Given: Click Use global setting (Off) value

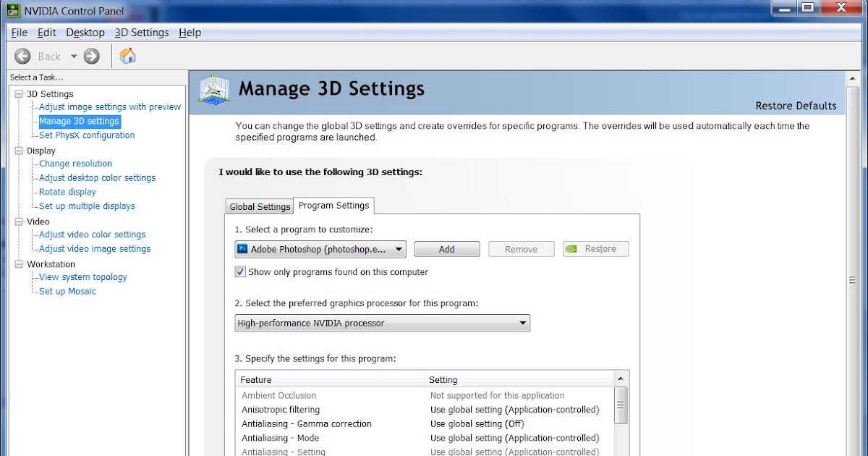Looking at the screenshot, I should pos(477,424).
